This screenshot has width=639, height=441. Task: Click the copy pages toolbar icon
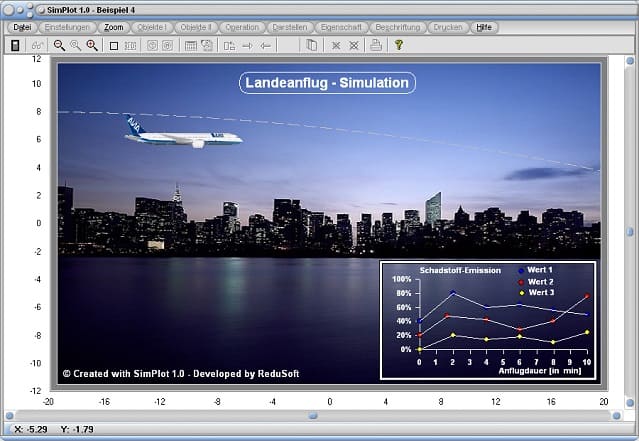click(311, 45)
